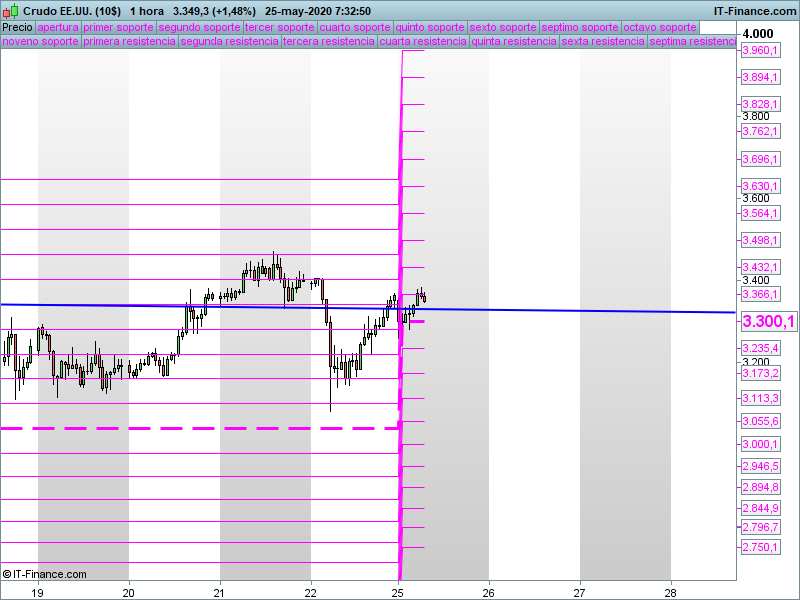Click the septima resistencia label
Screen dimensions: 800x600
pyautogui.click(x=692, y=41)
